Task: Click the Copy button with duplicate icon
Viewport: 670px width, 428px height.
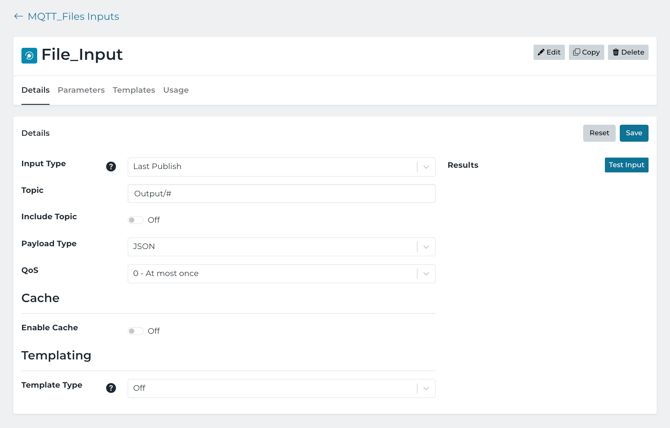Action: point(586,52)
